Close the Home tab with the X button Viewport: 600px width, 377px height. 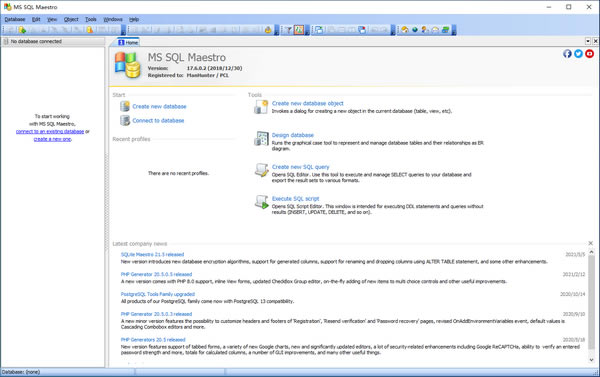point(595,41)
